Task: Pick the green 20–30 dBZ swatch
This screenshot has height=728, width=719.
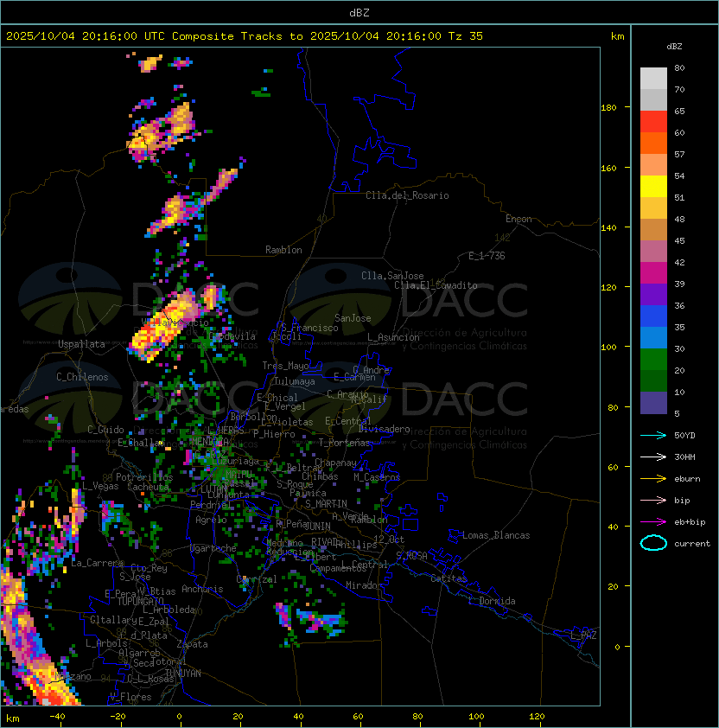Action: pos(653,360)
